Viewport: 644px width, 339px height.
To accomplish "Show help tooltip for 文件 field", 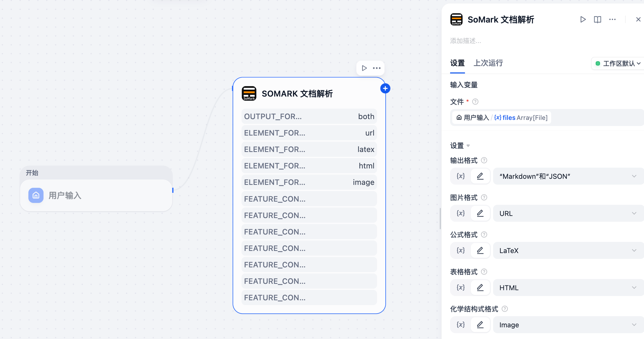I will click(475, 102).
